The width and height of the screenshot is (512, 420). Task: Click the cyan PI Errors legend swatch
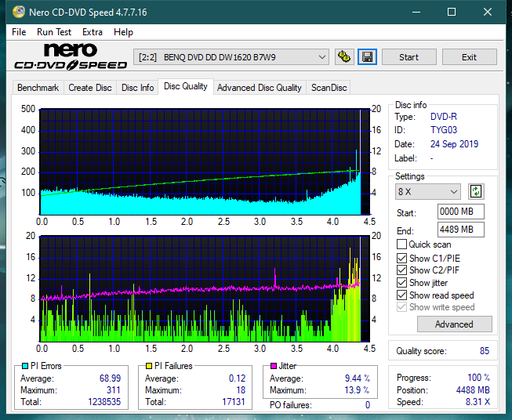(x=24, y=366)
